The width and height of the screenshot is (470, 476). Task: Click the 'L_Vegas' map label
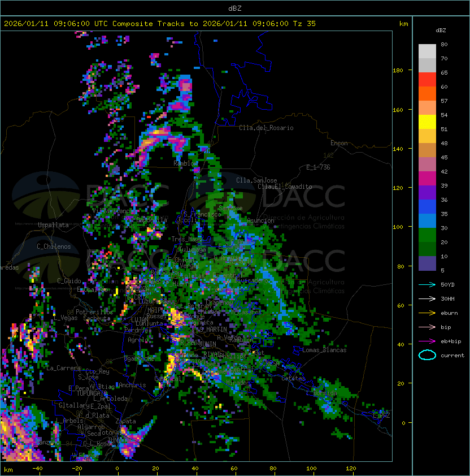coord(66,318)
